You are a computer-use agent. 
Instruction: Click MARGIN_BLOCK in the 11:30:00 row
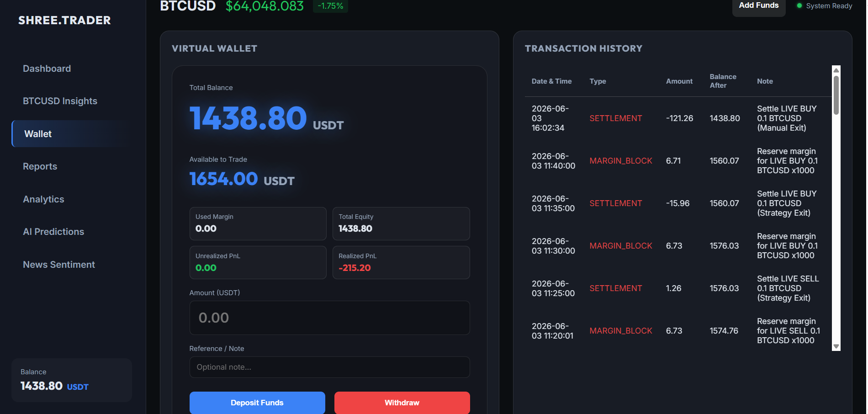pos(620,246)
